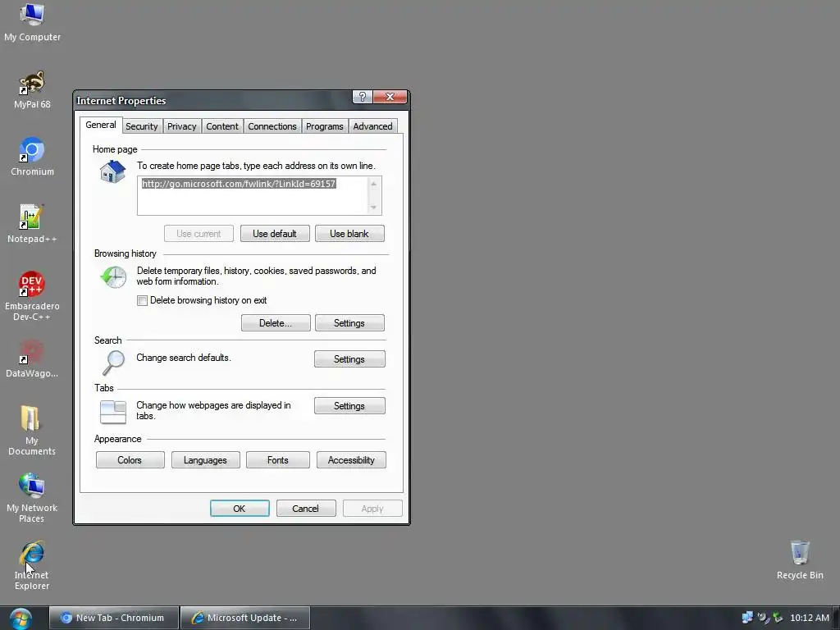840x630 pixels.
Task: Click the Colors appearance button
Action: pos(130,460)
